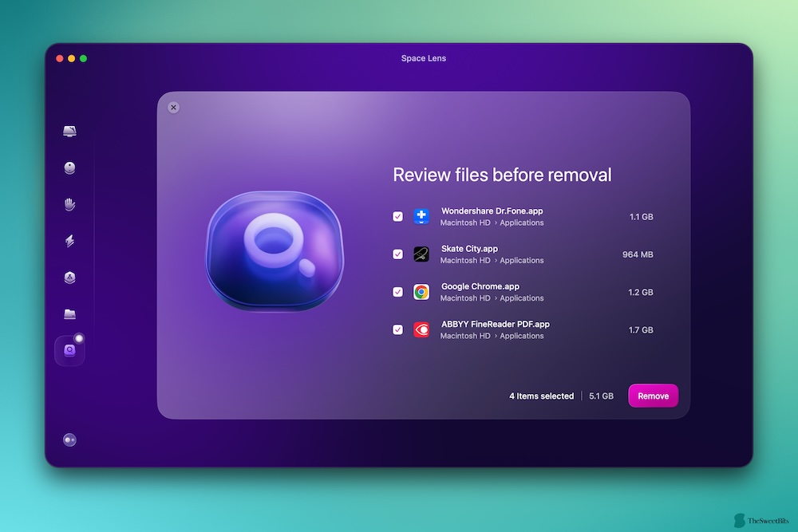Click the path under Google Chrome.app
798x532 pixels.
[492, 298]
